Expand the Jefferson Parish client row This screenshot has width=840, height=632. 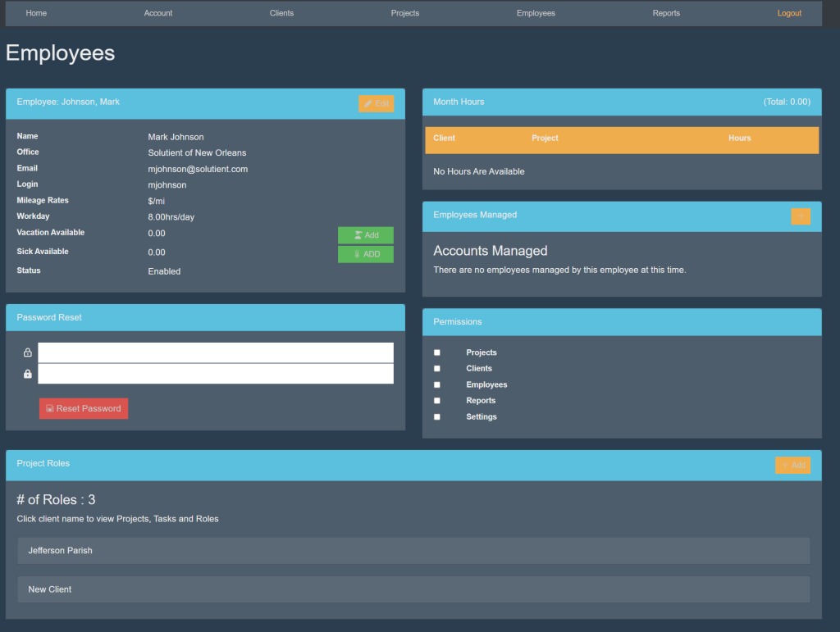(413, 551)
